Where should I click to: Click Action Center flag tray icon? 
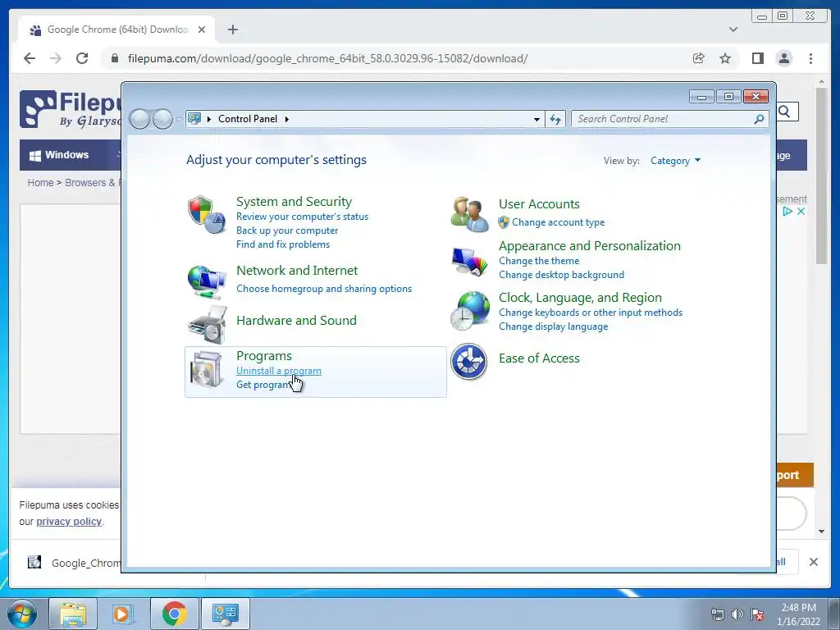[757, 614]
